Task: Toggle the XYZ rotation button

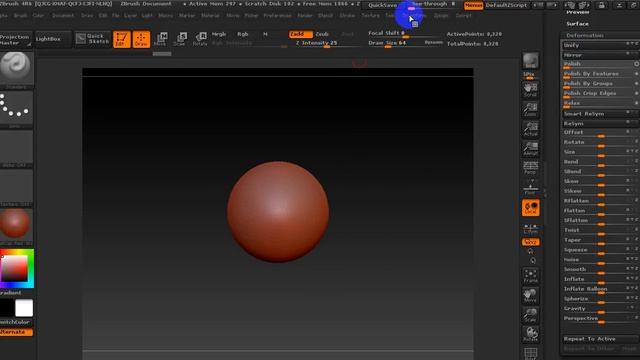Action: coord(531,242)
